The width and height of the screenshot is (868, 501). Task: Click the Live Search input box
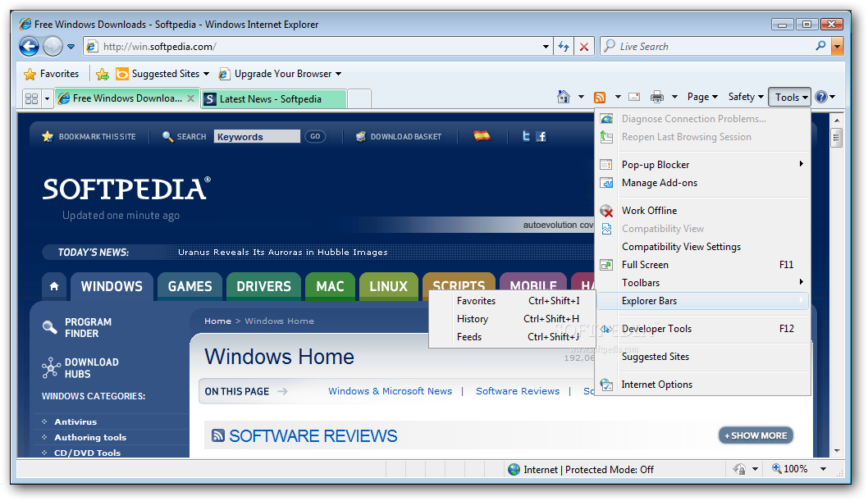[x=707, y=47]
